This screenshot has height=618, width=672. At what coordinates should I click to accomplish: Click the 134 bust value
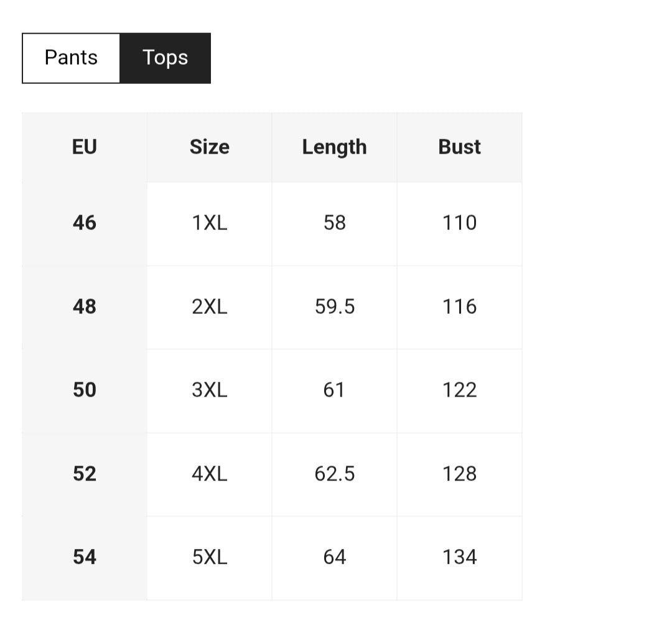[459, 557]
